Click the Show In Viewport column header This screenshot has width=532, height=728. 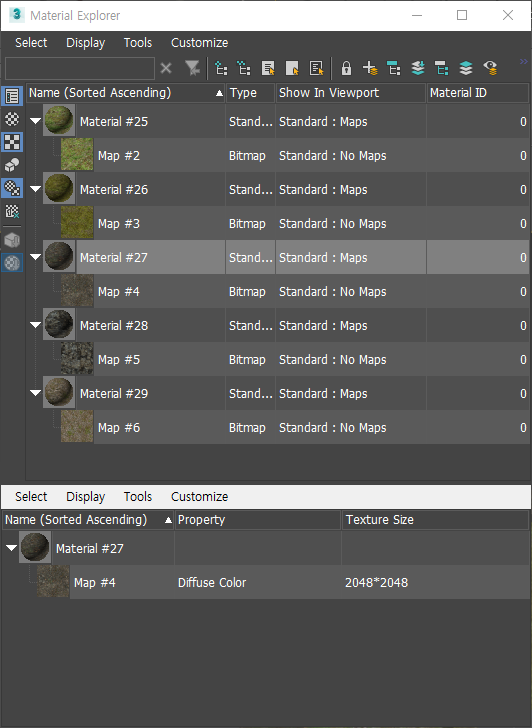(x=351, y=93)
